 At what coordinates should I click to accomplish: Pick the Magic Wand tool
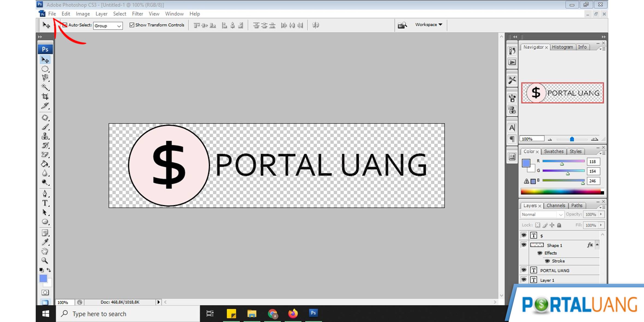click(x=45, y=87)
